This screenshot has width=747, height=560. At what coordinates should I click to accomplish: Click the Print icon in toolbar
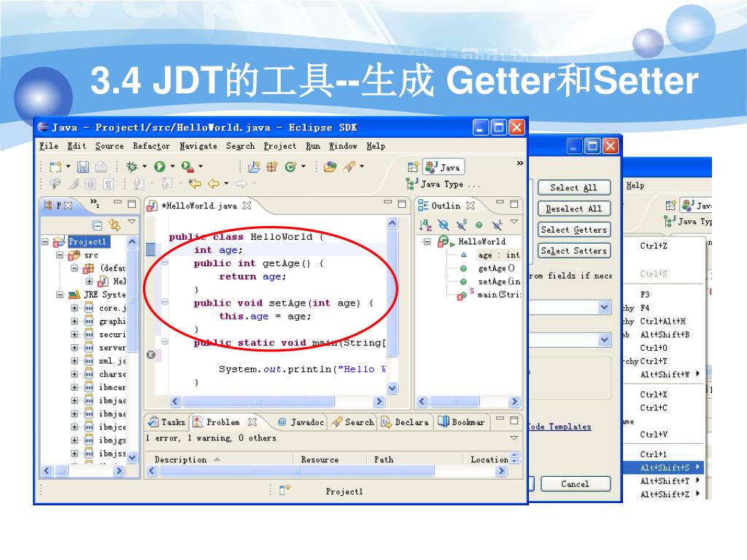(101, 166)
